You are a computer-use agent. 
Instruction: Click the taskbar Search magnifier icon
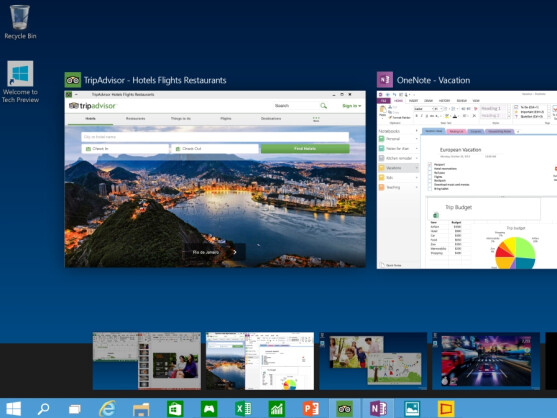point(43,409)
